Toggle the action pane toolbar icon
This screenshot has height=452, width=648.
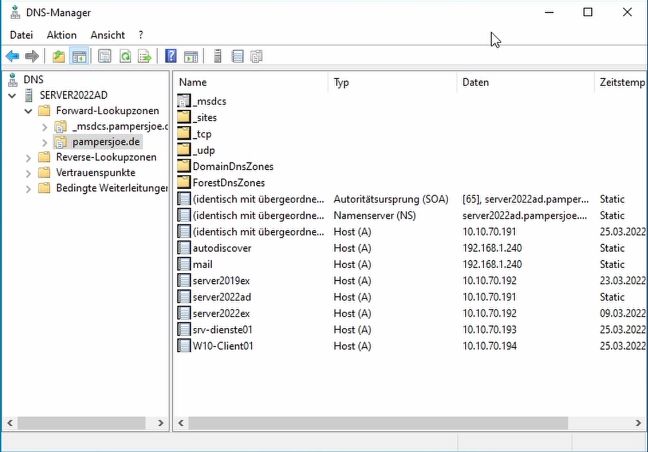191,56
